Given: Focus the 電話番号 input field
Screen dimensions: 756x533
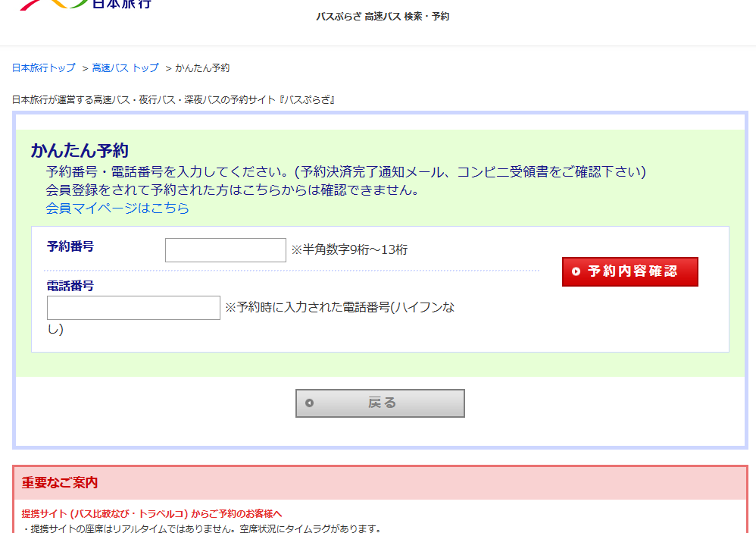Looking at the screenshot, I should pos(133,308).
